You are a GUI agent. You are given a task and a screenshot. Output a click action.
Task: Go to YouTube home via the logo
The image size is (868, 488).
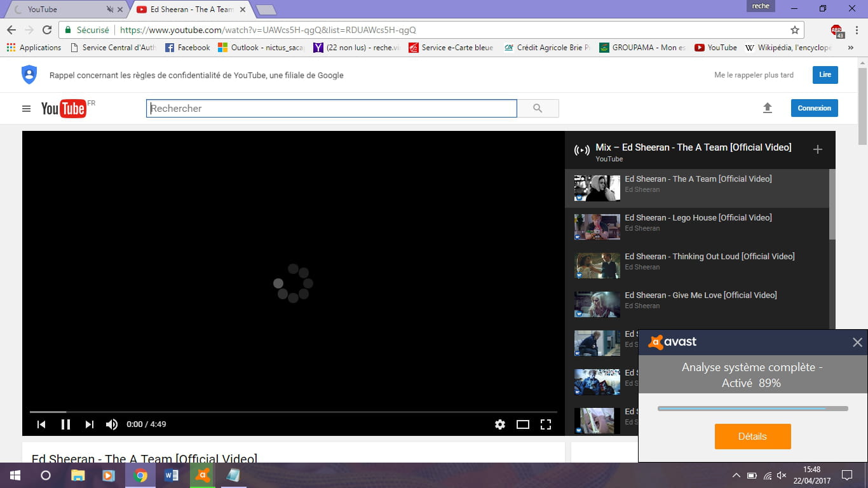coord(64,109)
